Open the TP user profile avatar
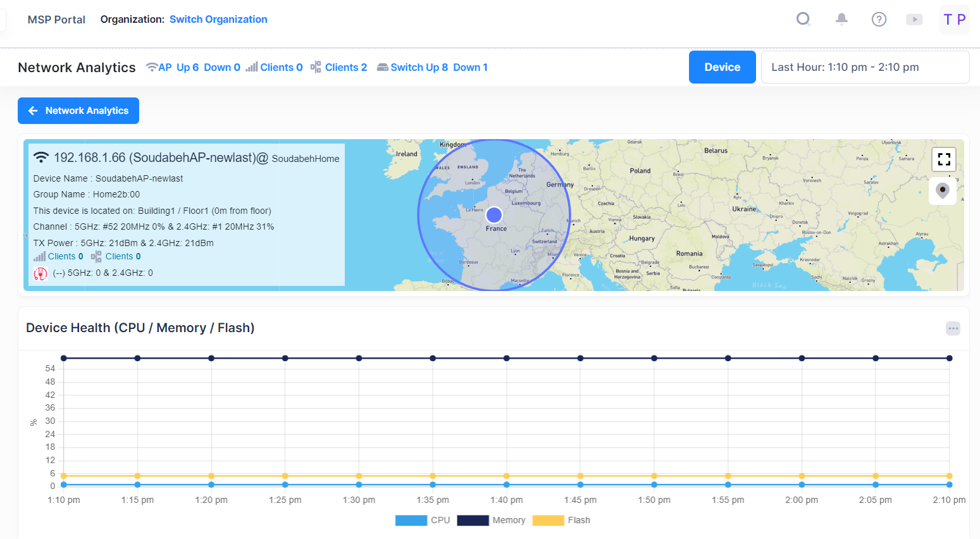Screen dimensions: 980x539 coord(954,19)
